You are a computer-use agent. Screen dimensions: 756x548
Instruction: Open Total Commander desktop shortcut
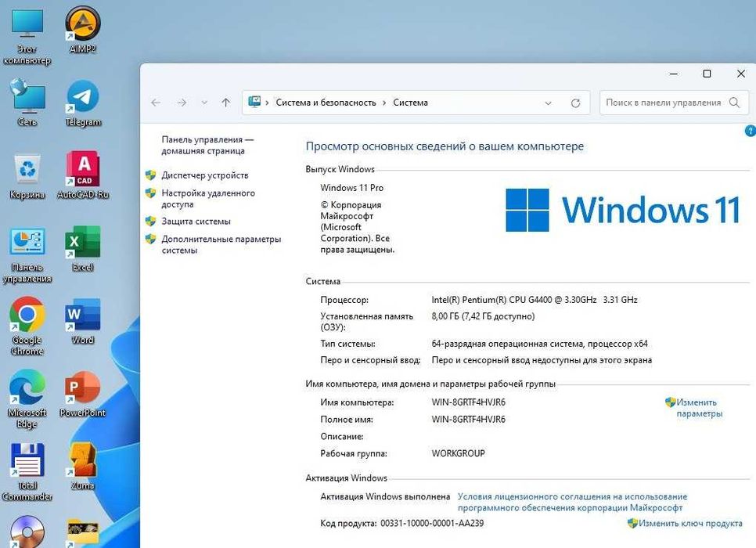(x=27, y=472)
